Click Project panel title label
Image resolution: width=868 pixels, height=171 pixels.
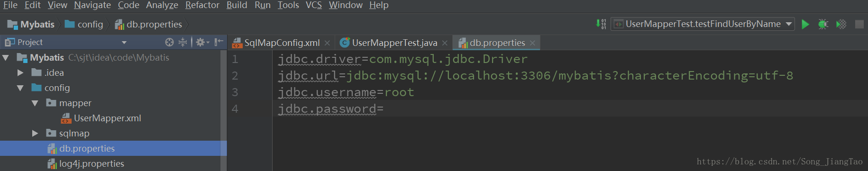[x=30, y=42]
